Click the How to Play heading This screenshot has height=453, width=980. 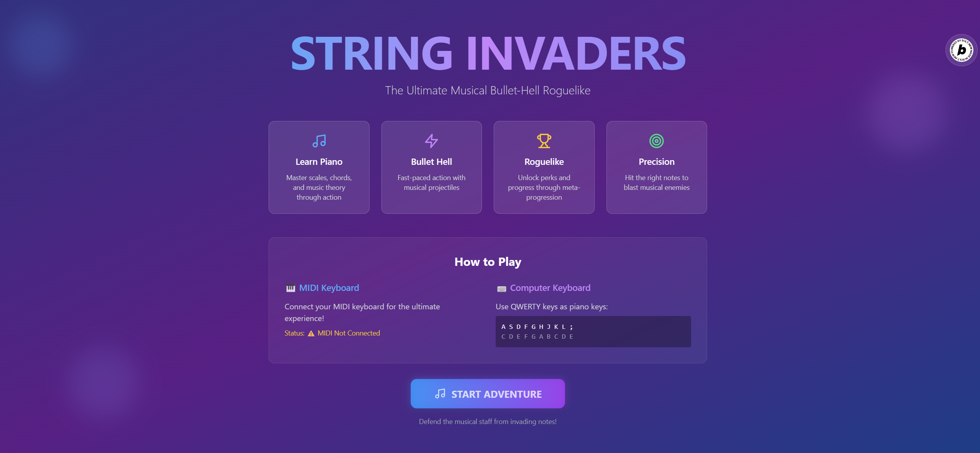tap(488, 262)
